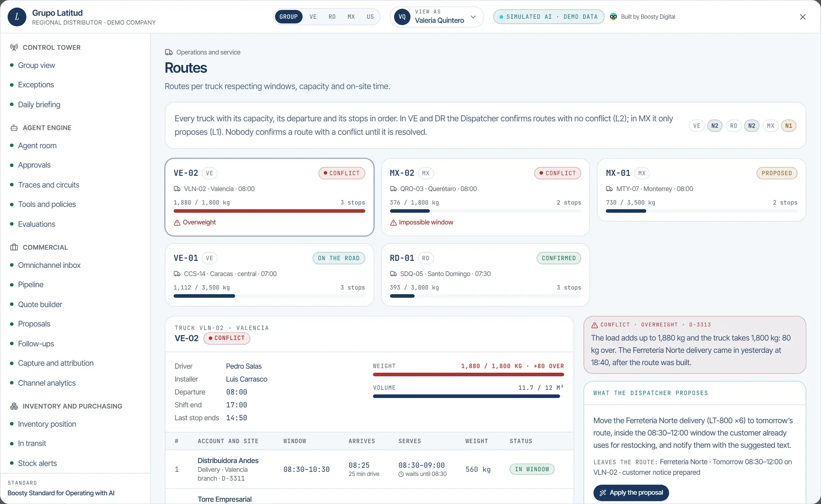Open the Approvals page

pos(34,165)
